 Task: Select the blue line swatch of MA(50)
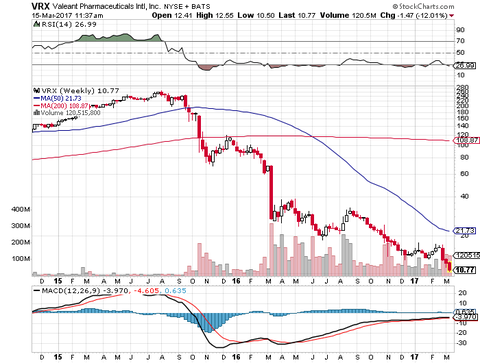click(36, 98)
